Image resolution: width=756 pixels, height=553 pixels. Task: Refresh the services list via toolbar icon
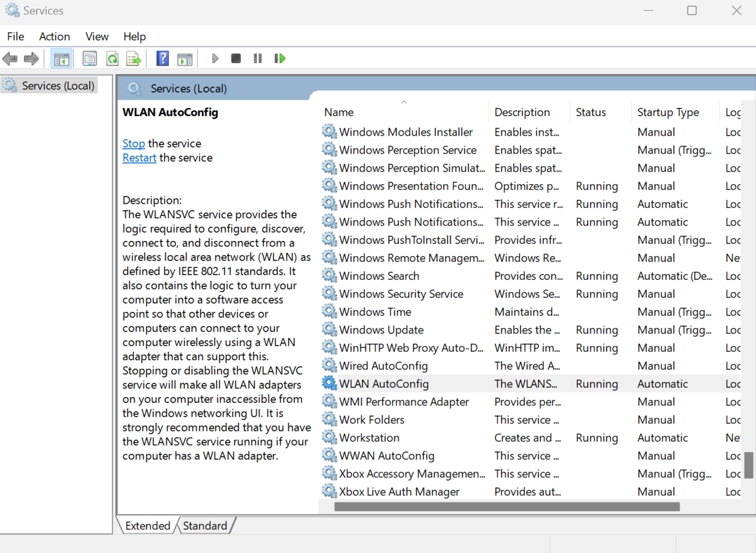112,58
